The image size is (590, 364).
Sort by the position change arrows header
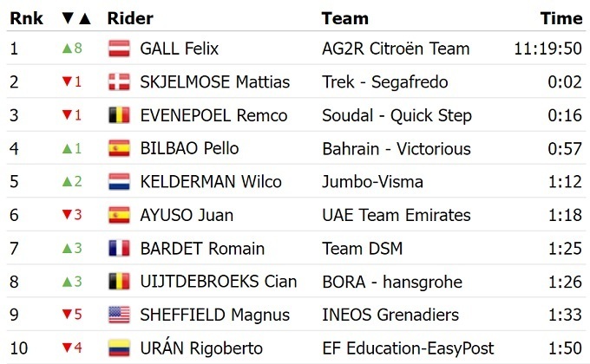(75, 18)
